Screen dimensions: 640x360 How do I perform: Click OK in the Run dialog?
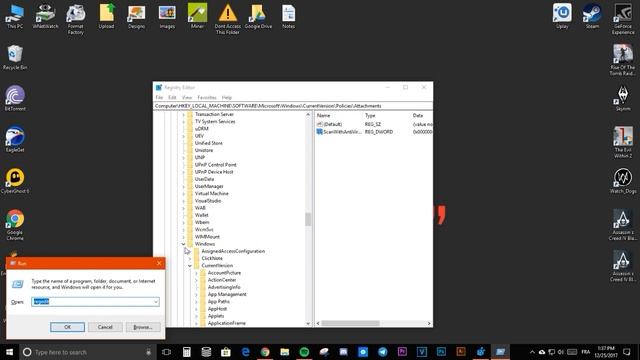(67, 327)
